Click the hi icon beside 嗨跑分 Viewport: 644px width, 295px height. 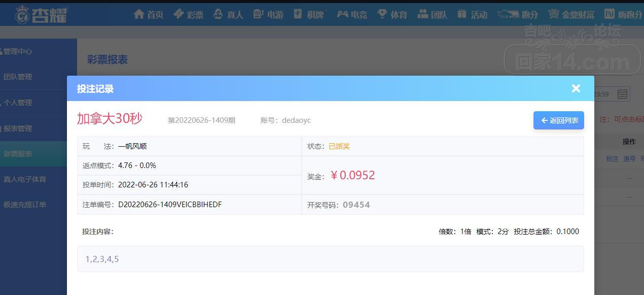coord(610,14)
